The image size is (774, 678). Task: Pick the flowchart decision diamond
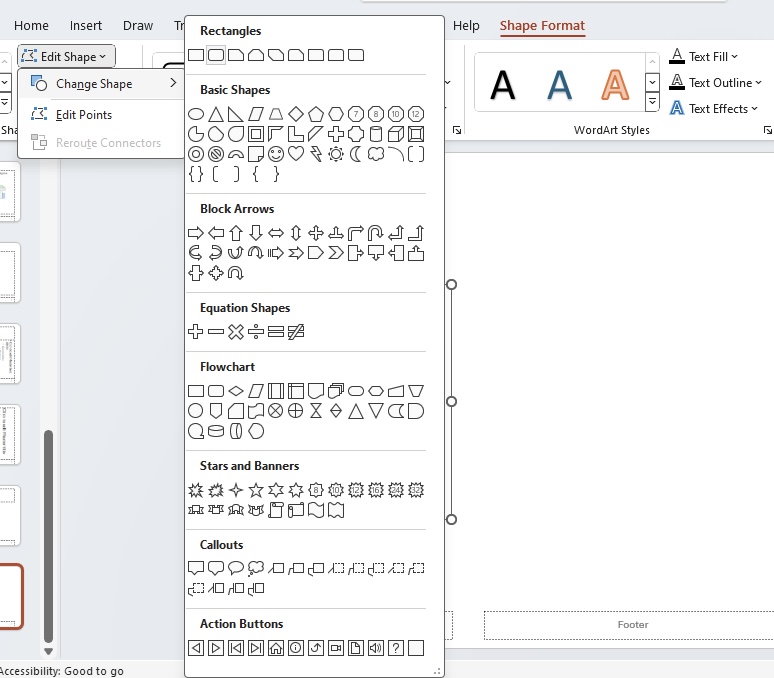coord(236,391)
